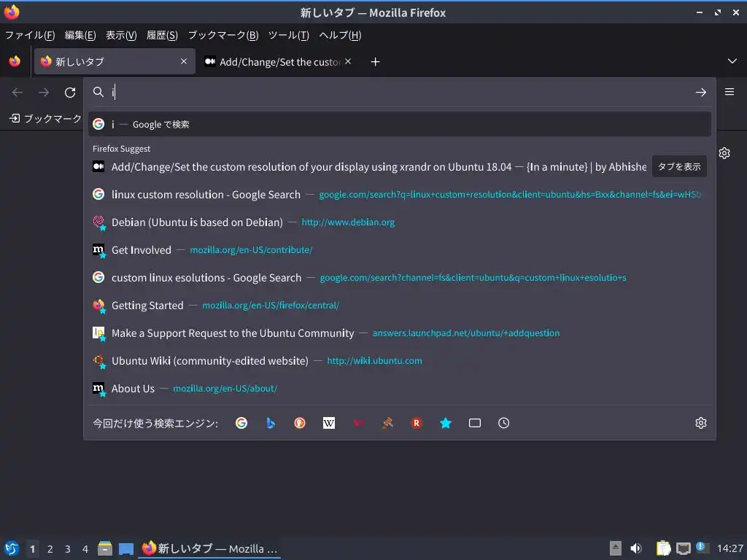Click the 14:27 clock

pos(729,549)
